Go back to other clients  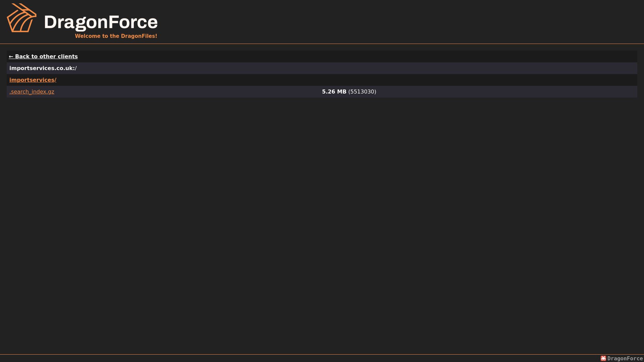[x=43, y=57]
